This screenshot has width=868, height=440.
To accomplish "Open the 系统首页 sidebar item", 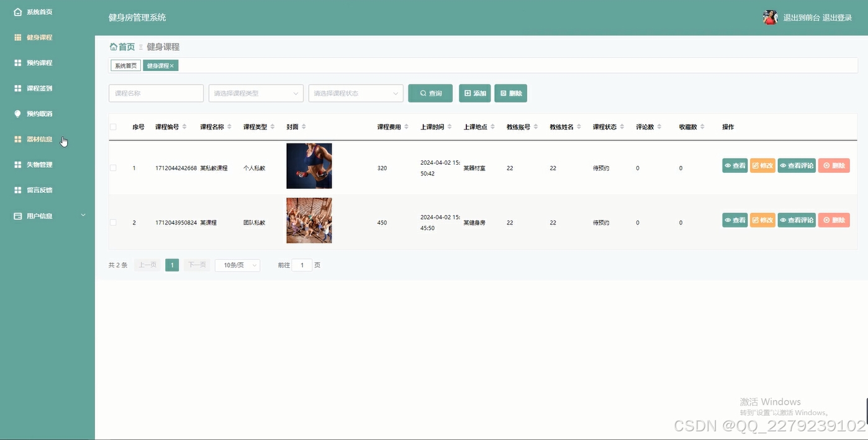I will coord(34,11).
